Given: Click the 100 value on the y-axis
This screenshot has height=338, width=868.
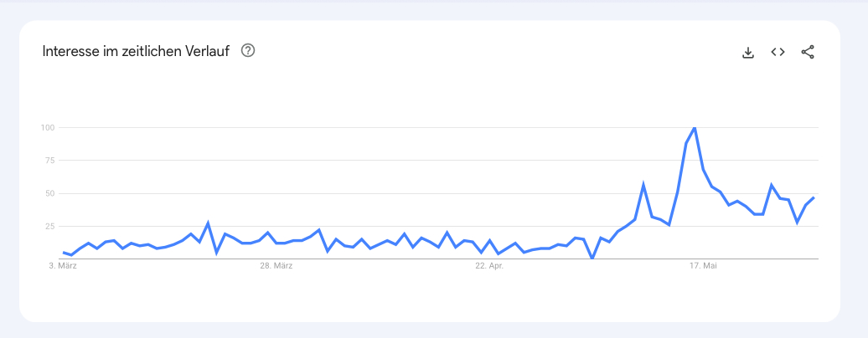Looking at the screenshot, I should pos(47,128).
